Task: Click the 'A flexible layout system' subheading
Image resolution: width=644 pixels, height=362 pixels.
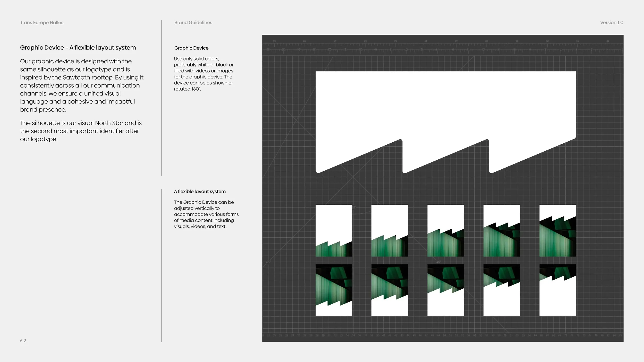Action: [200, 192]
